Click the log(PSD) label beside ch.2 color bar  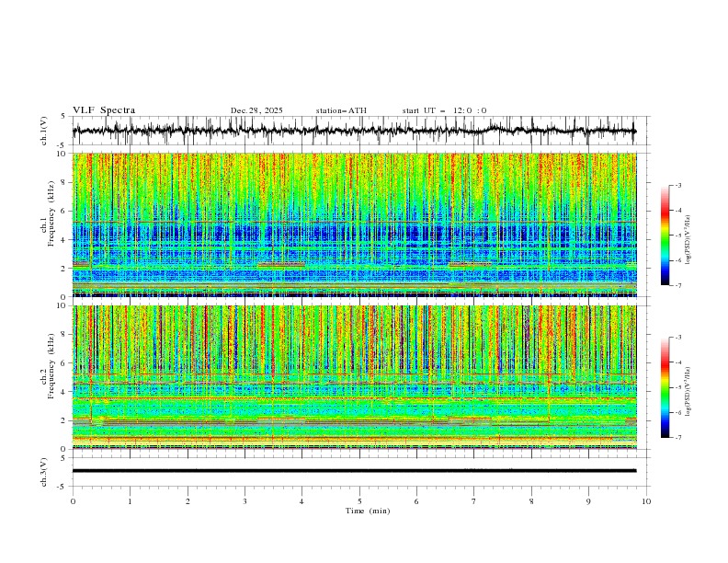(688, 392)
